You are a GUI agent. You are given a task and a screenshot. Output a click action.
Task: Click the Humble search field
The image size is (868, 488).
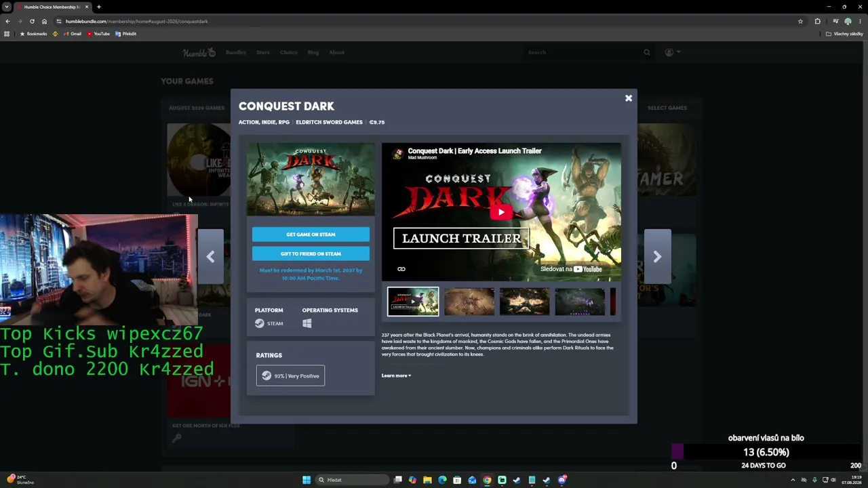583,52
